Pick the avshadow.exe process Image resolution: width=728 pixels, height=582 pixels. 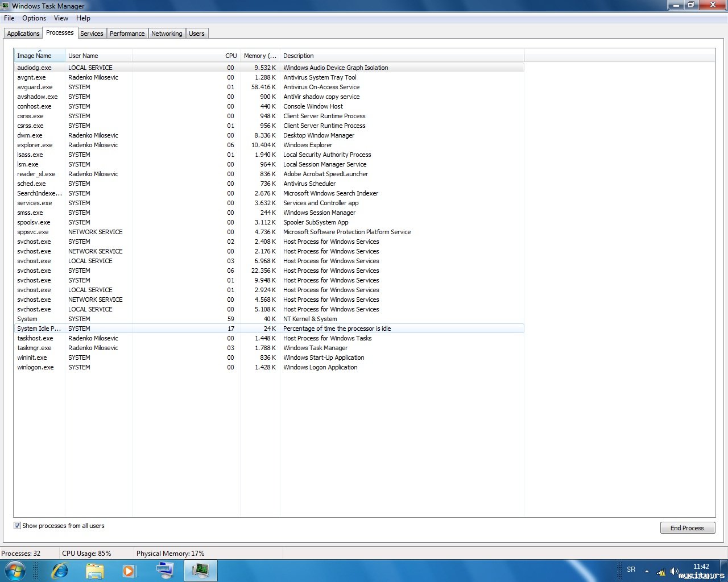pos(269,97)
